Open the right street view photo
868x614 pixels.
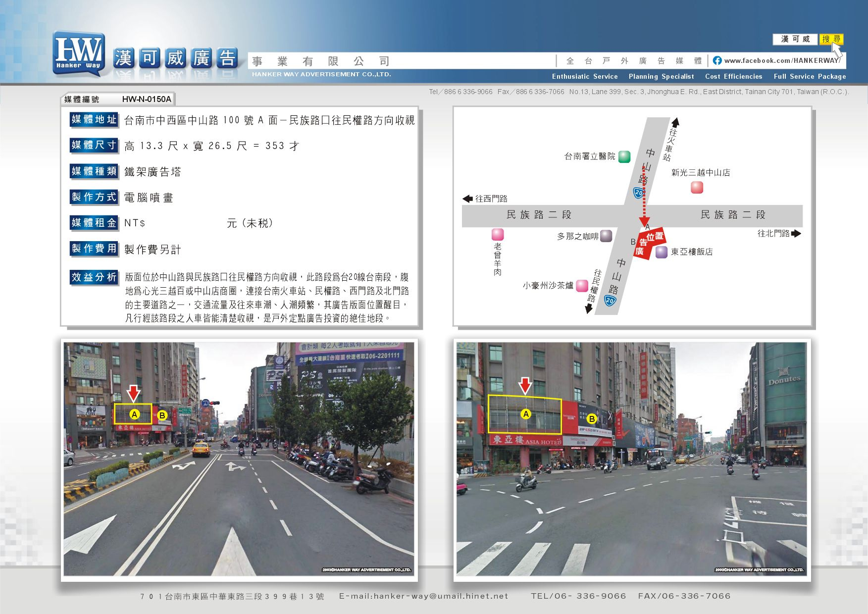pos(632,459)
